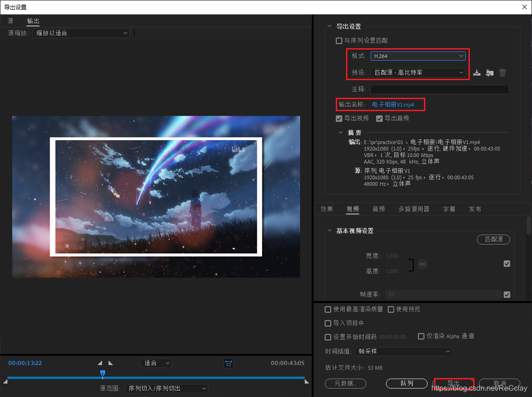Close the export settings dialog
This screenshot has width=532, height=397.
pyautogui.click(x=524, y=7)
